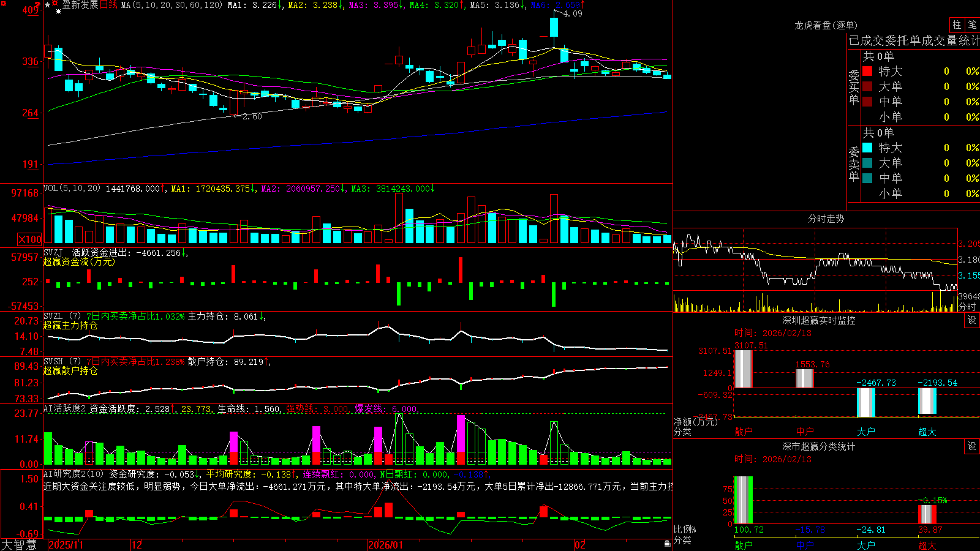Click the 超赢主力持仓 label
Image resolution: width=980 pixels, height=551 pixels.
pos(70,325)
